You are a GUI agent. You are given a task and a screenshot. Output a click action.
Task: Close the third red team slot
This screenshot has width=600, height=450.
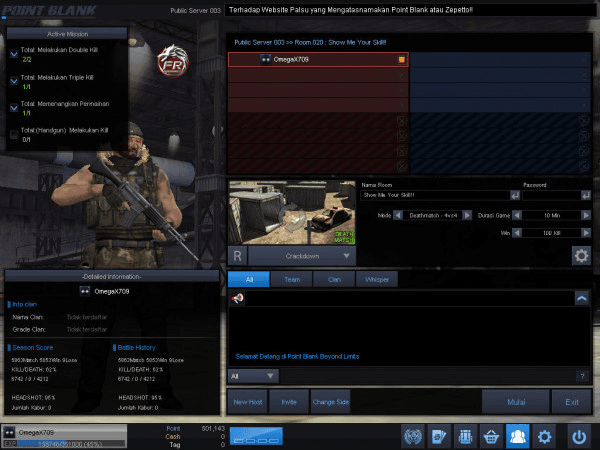[x=401, y=90]
